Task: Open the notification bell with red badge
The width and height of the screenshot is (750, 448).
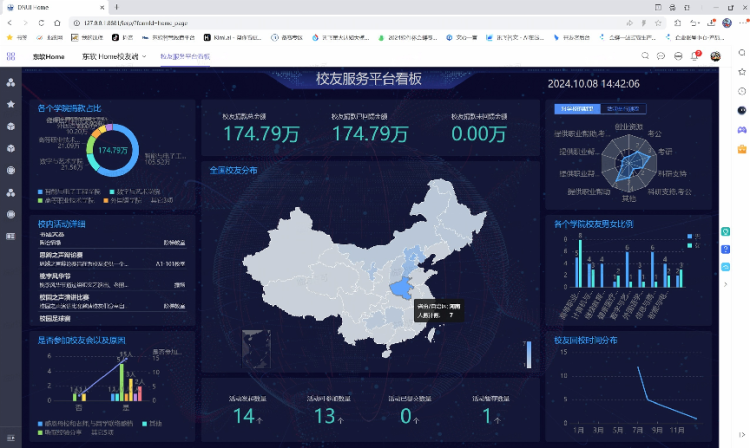Action: coord(695,56)
